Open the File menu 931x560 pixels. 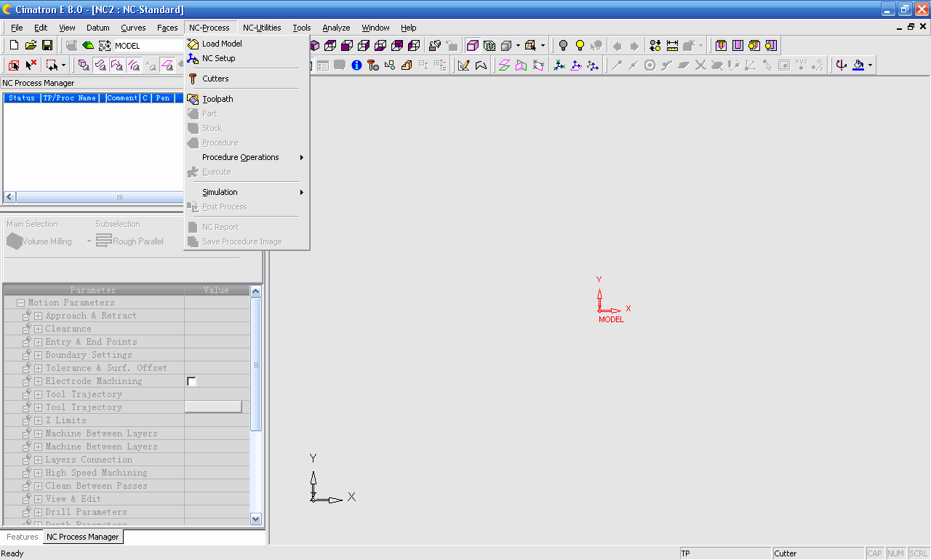click(x=17, y=28)
